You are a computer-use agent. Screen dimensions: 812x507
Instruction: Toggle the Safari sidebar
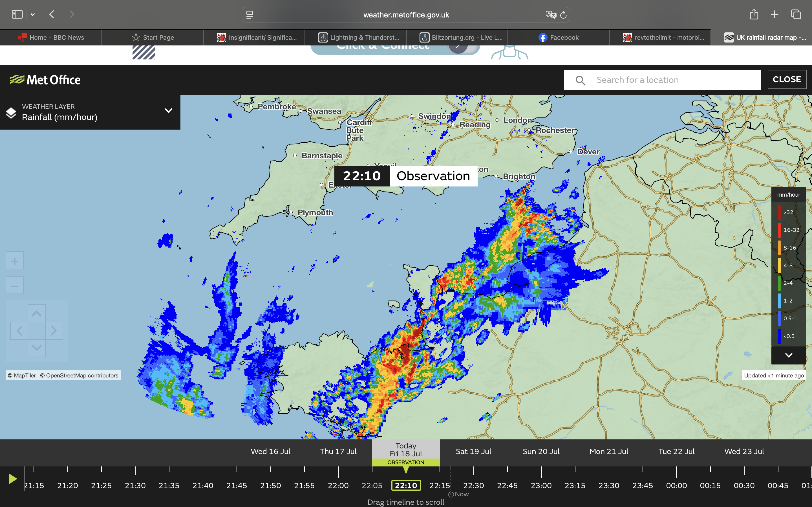(17, 14)
